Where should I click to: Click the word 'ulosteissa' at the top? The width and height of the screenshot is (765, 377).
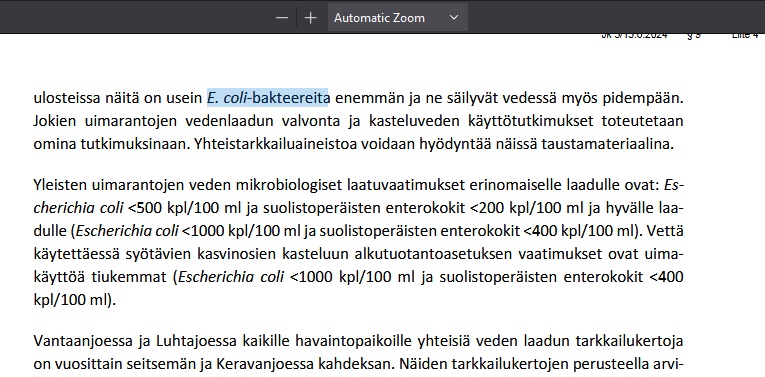click(66, 98)
